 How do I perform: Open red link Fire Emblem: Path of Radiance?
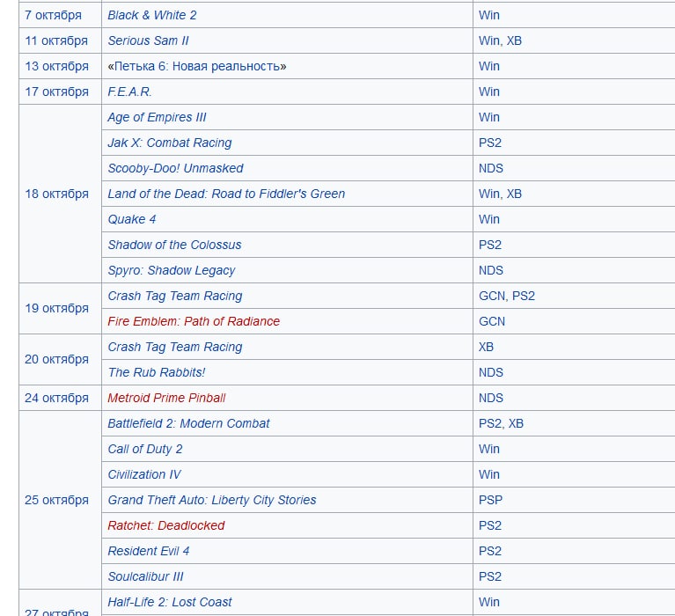click(x=194, y=321)
